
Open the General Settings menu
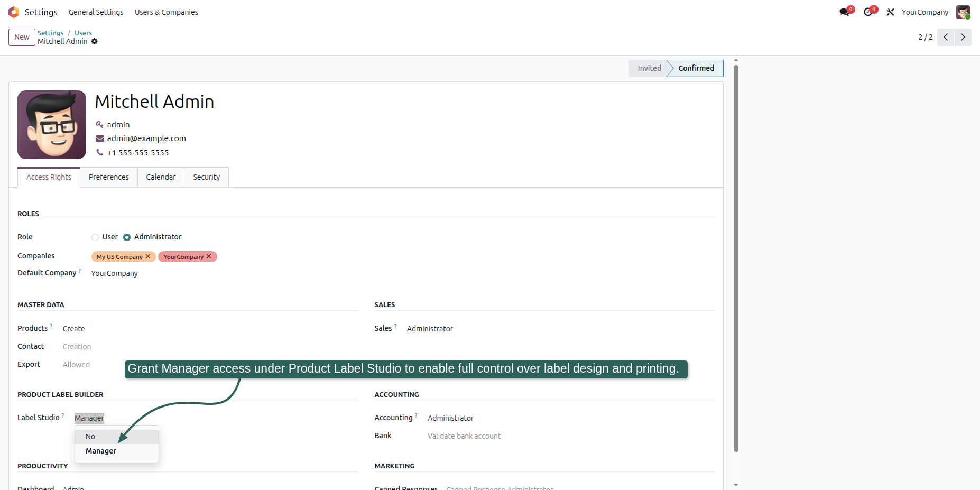tap(96, 12)
